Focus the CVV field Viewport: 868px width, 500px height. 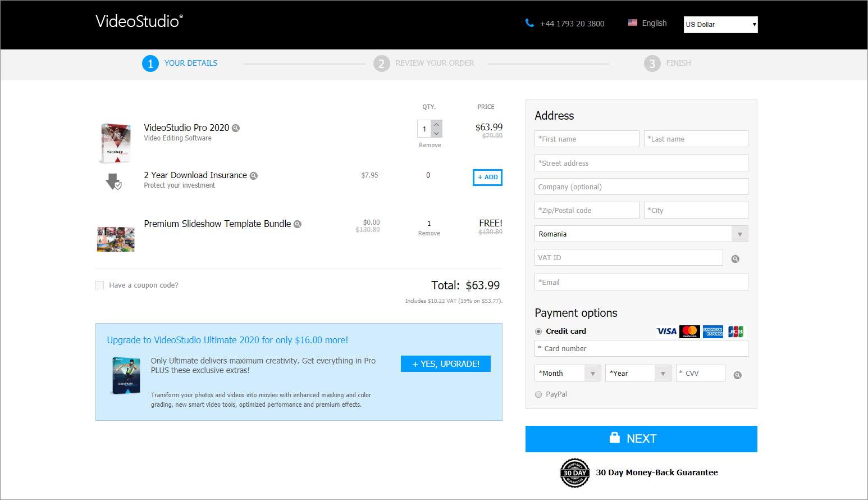[x=701, y=373]
